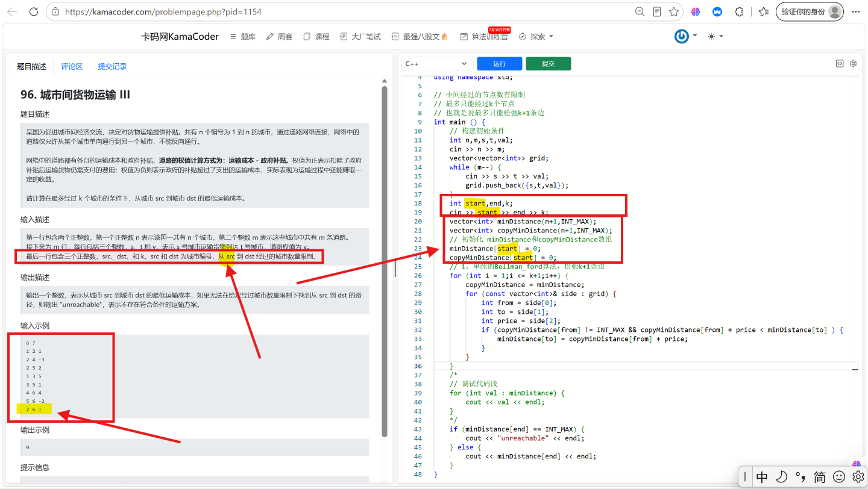Click the blue 运行 button
Viewport: 868px width, 489px height.
point(499,63)
